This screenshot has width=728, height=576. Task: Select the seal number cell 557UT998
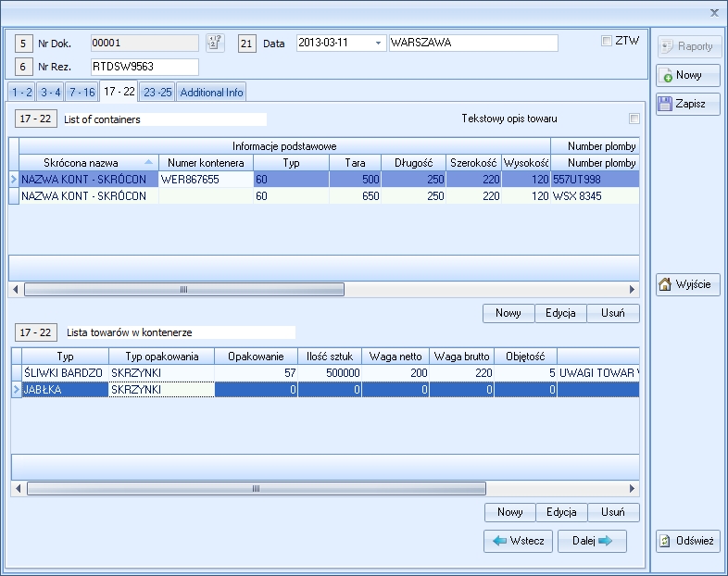pyautogui.click(x=595, y=180)
